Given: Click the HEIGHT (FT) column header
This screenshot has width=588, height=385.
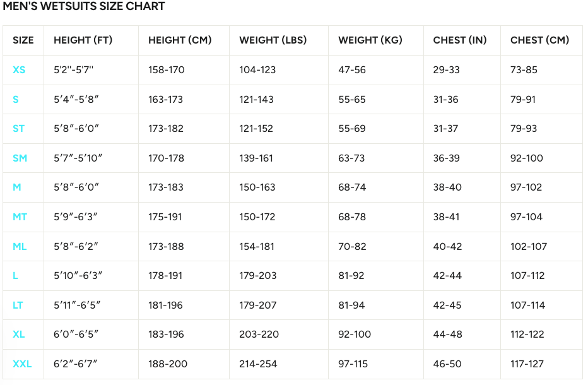Looking at the screenshot, I should 83,40.
